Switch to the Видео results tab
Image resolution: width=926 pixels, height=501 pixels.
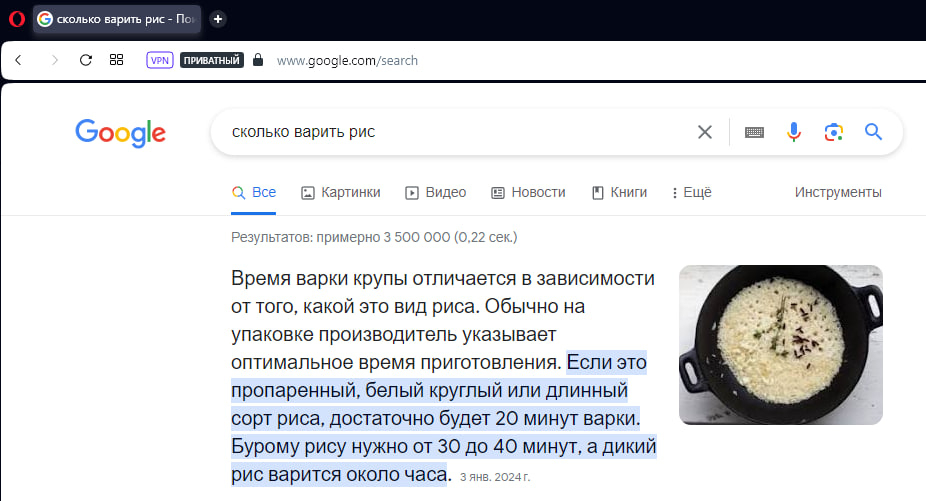(435, 192)
